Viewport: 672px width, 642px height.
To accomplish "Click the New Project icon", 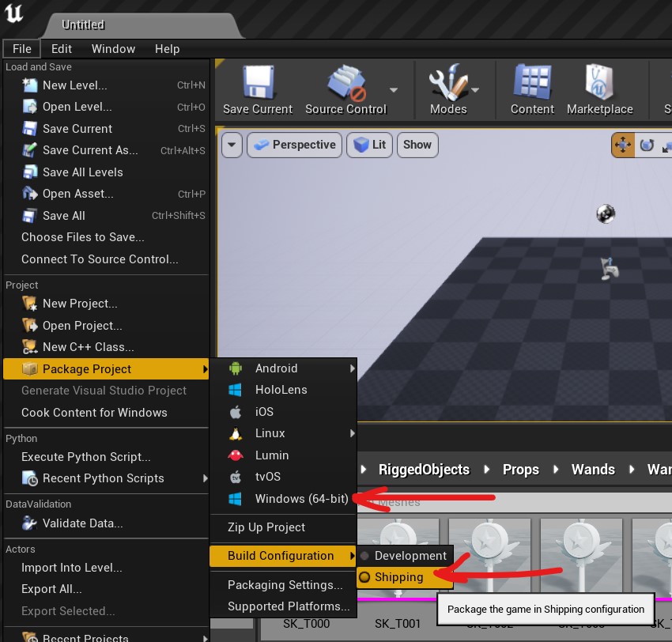I will 29,304.
